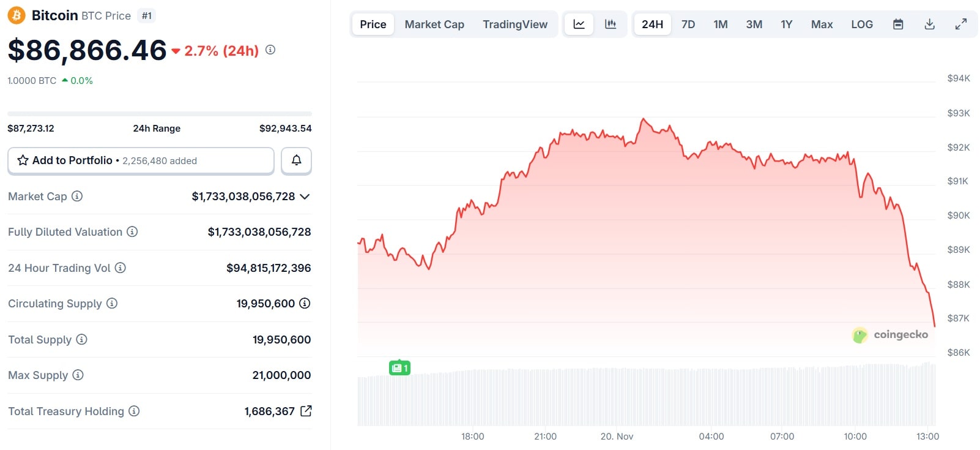Image resolution: width=980 pixels, height=450 pixels.
Task: Click the green annotation marker on the chart
Action: click(399, 368)
